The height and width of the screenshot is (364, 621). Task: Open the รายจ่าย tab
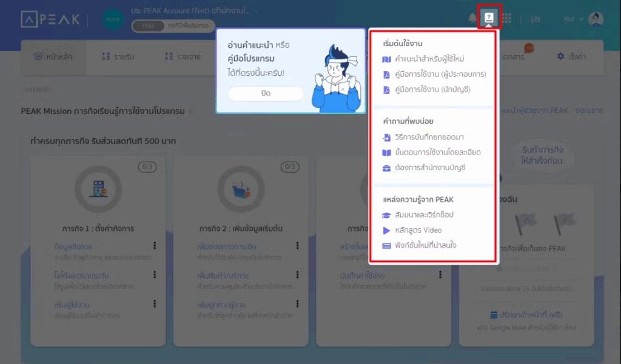point(183,57)
